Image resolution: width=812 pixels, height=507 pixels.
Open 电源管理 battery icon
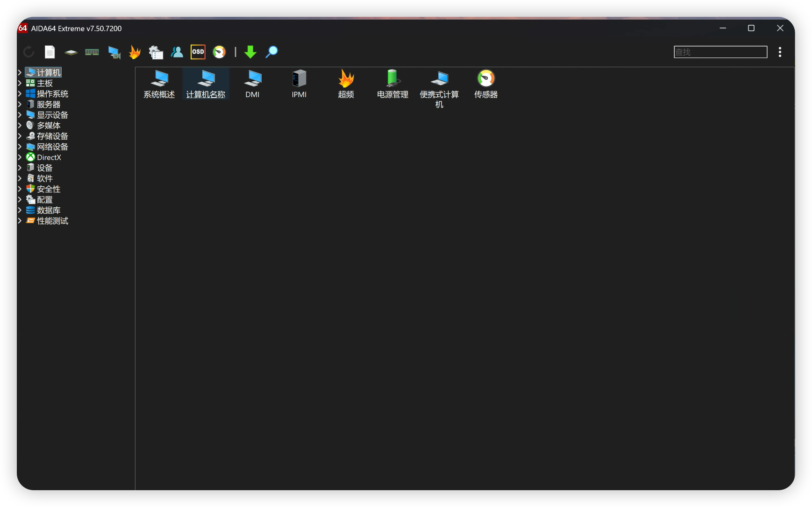click(392, 84)
